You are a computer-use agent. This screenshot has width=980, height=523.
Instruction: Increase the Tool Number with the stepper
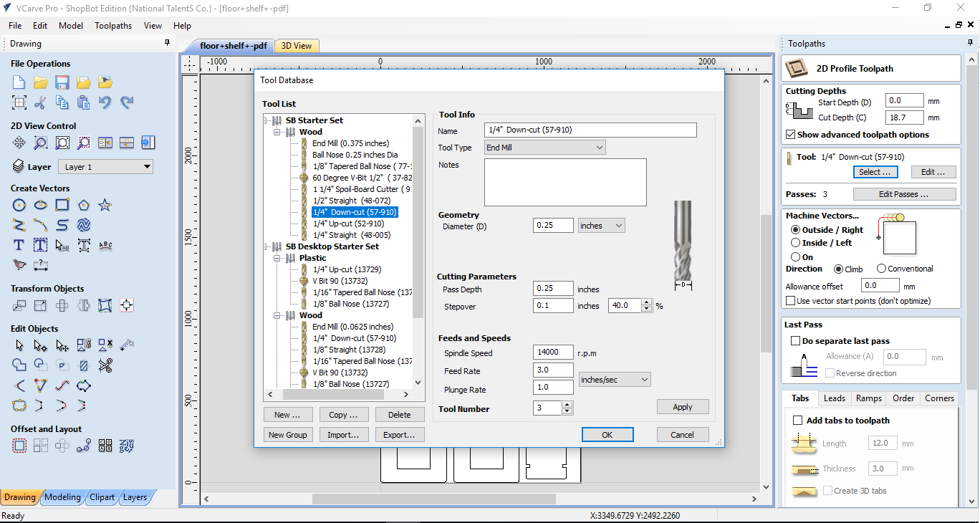[x=567, y=405]
